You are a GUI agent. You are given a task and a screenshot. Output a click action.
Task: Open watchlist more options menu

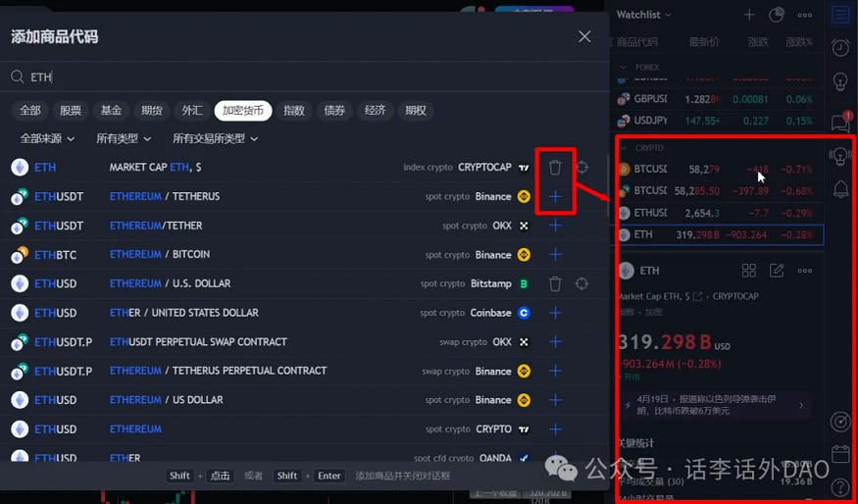pos(804,15)
